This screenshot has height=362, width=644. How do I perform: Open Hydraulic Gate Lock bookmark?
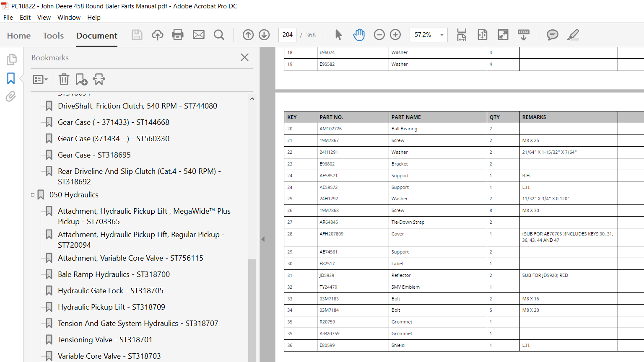pos(111,291)
